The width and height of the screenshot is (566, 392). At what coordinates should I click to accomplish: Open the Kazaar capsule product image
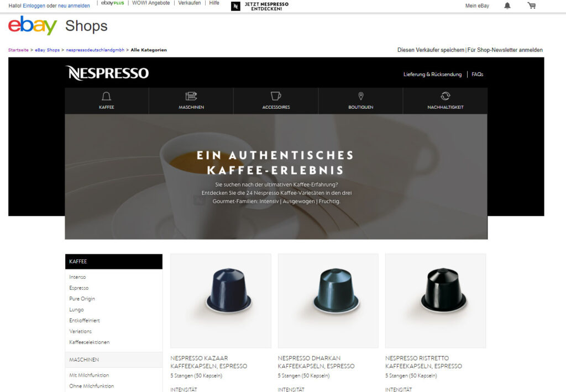click(221, 301)
